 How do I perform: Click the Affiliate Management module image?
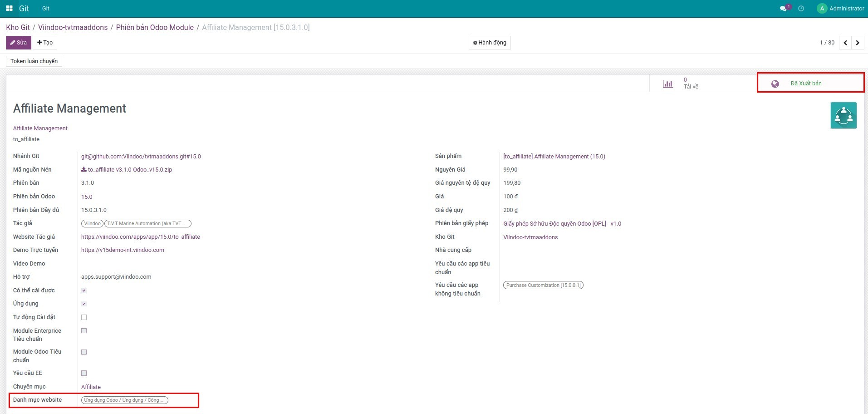pyautogui.click(x=843, y=115)
